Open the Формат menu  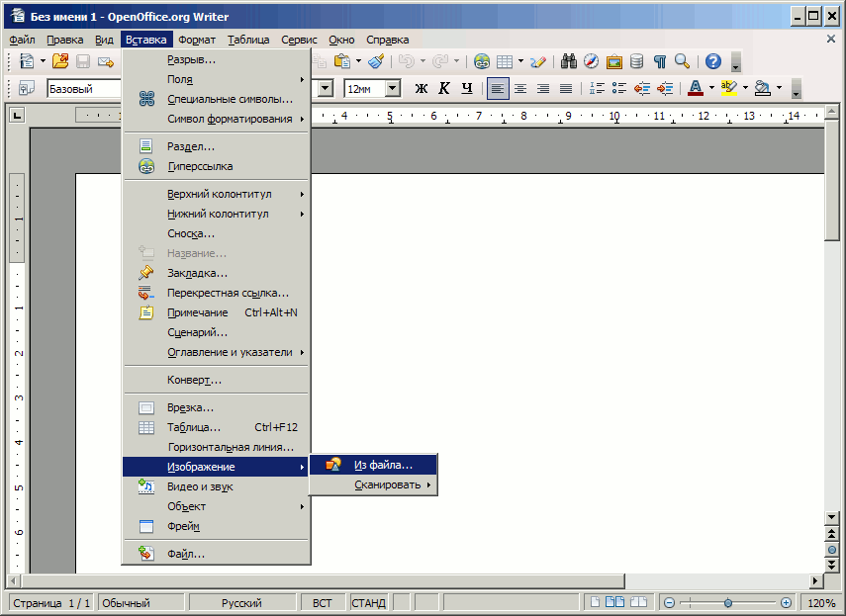tap(196, 40)
